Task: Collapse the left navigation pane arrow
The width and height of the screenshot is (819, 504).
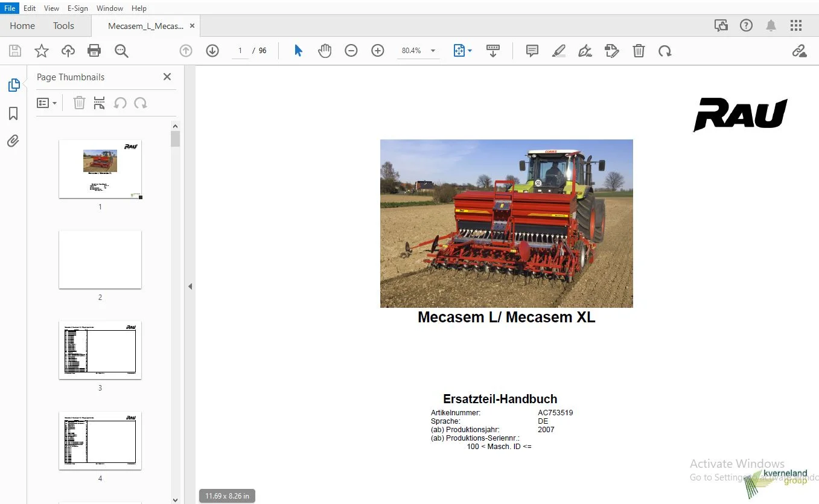Action: pos(190,286)
